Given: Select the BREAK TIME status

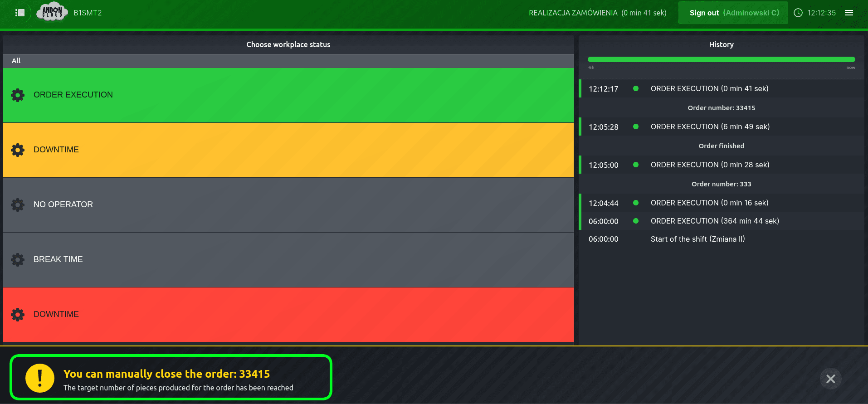Looking at the screenshot, I should (x=288, y=260).
